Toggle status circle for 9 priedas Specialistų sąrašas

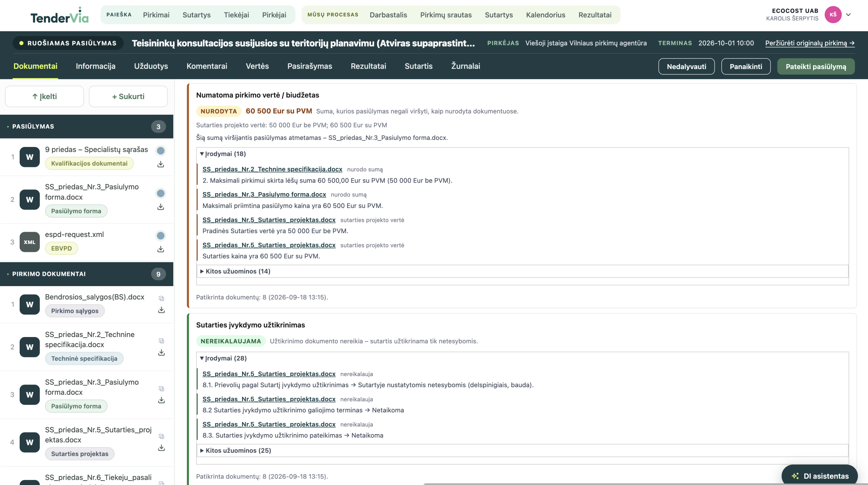161,151
